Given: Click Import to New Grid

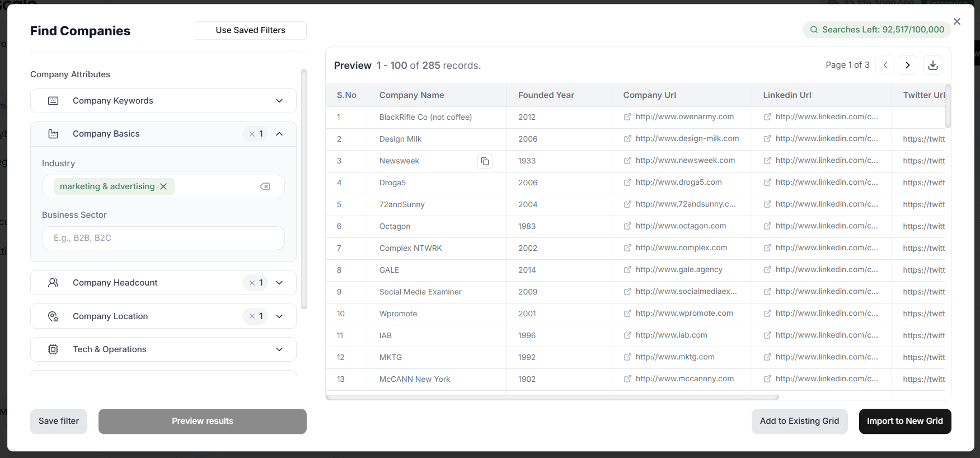Looking at the screenshot, I should click(905, 421).
